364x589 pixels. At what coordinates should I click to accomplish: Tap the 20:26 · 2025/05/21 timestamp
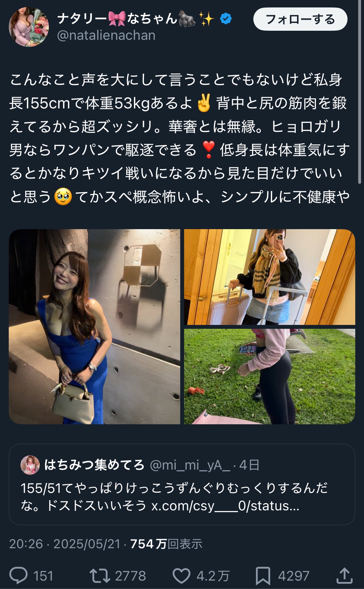65,544
